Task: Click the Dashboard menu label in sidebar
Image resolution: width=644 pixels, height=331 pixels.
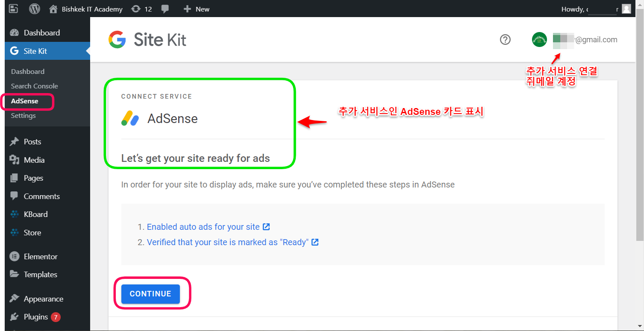Action: 42,33
